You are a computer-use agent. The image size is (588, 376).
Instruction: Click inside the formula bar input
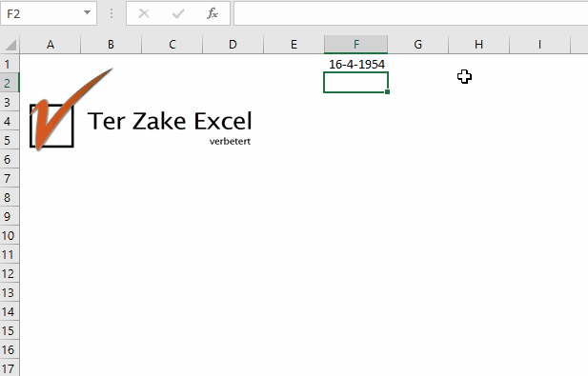pyautogui.click(x=411, y=14)
